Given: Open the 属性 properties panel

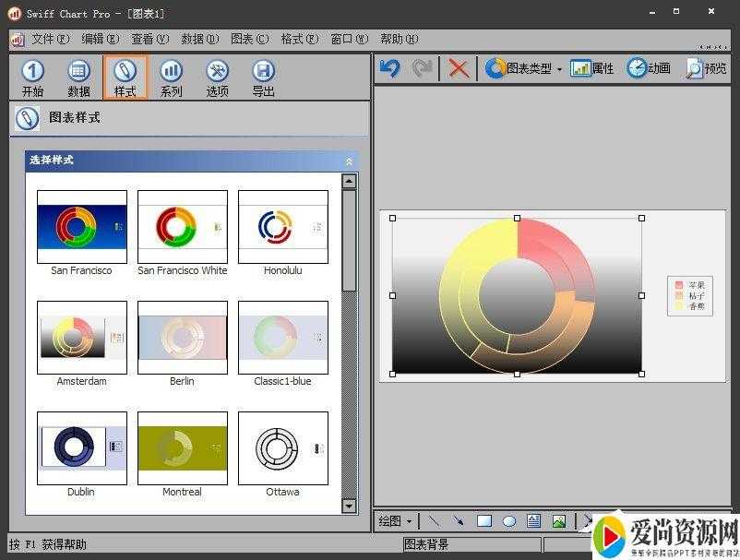Looking at the screenshot, I should click(592, 68).
